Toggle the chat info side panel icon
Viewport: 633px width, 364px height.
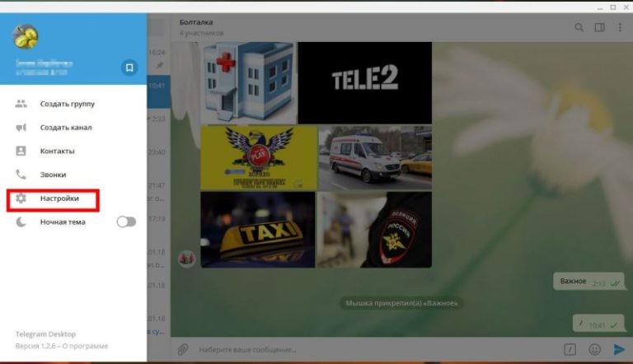pyautogui.click(x=599, y=27)
